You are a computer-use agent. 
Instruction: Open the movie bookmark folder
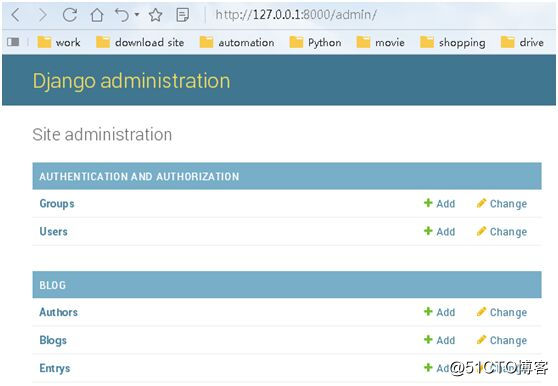tap(380, 42)
